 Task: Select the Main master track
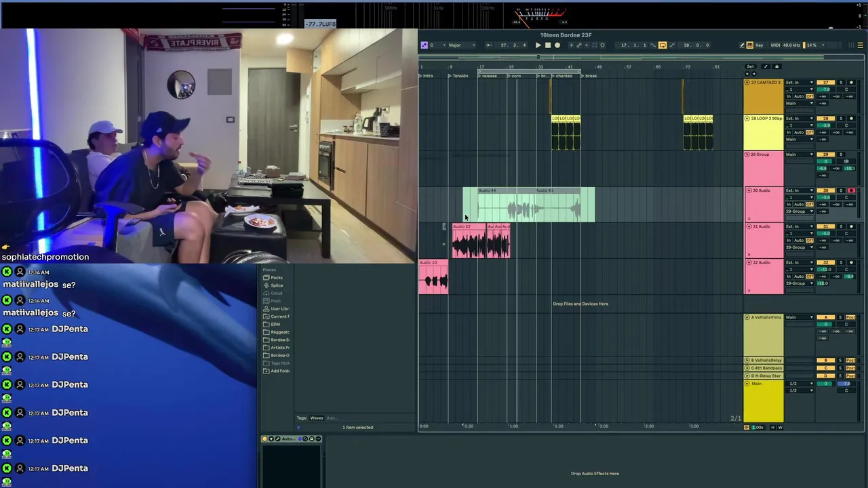point(764,401)
